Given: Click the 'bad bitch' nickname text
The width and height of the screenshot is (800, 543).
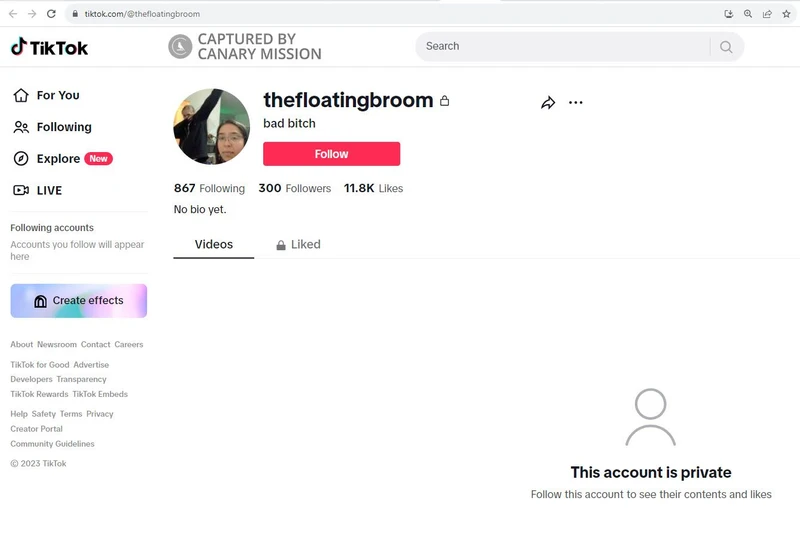Looking at the screenshot, I should click(289, 124).
